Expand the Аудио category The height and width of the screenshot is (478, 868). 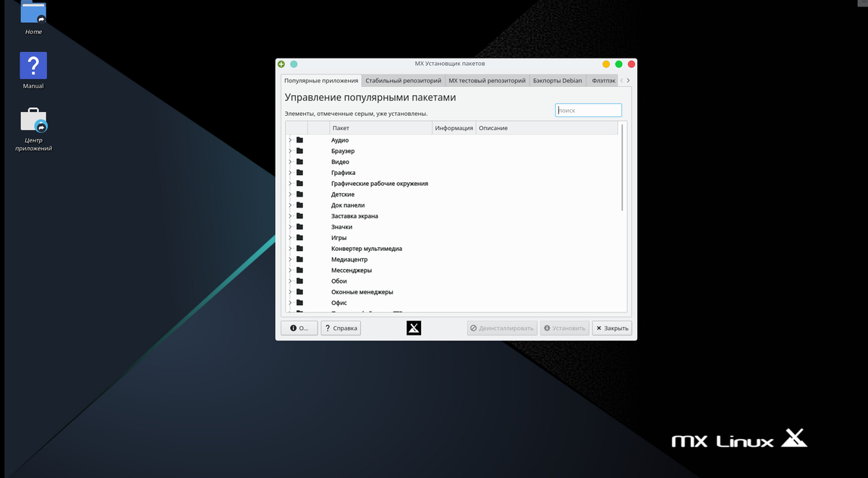tap(290, 140)
